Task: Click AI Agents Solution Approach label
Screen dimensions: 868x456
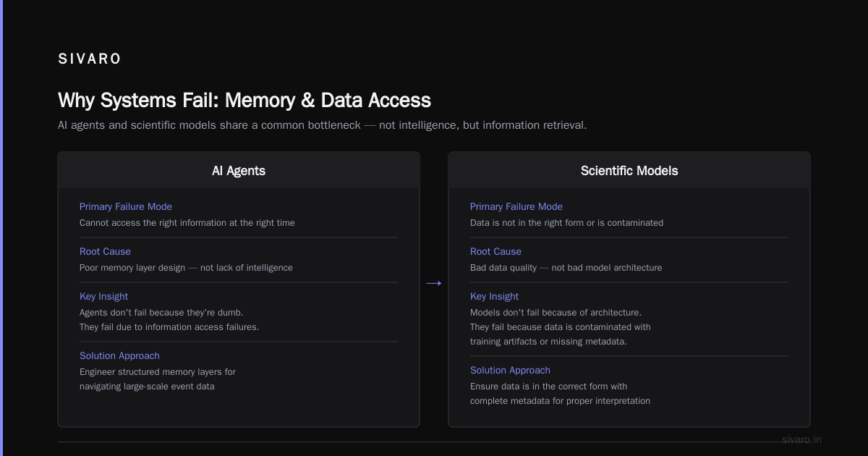Action: click(119, 355)
